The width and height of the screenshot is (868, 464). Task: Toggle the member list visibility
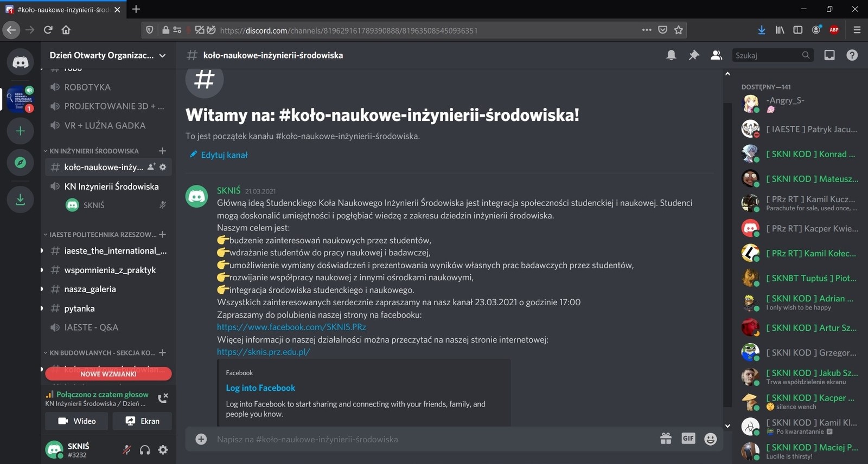pos(716,55)
